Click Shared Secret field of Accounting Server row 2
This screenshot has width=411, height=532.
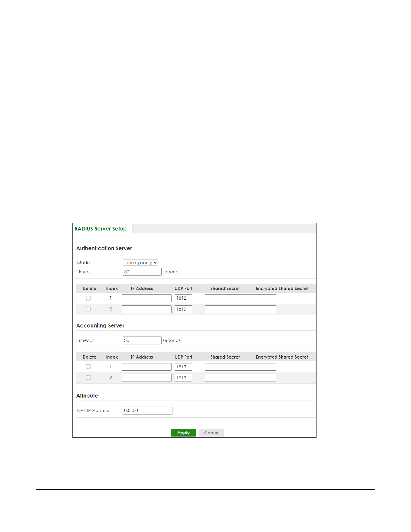pyautogui.click(x=240, y=378)
